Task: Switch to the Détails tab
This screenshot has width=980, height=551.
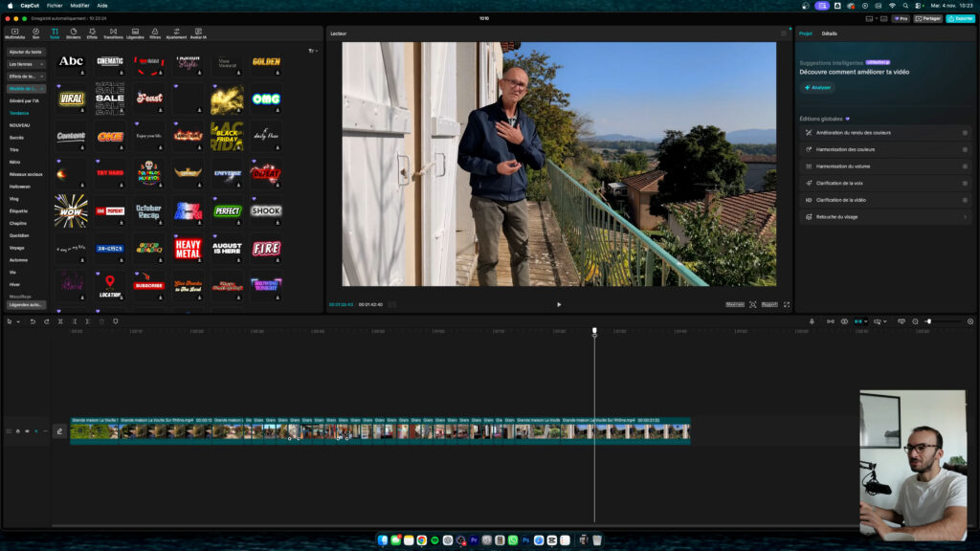Action: tap(829, 33)
